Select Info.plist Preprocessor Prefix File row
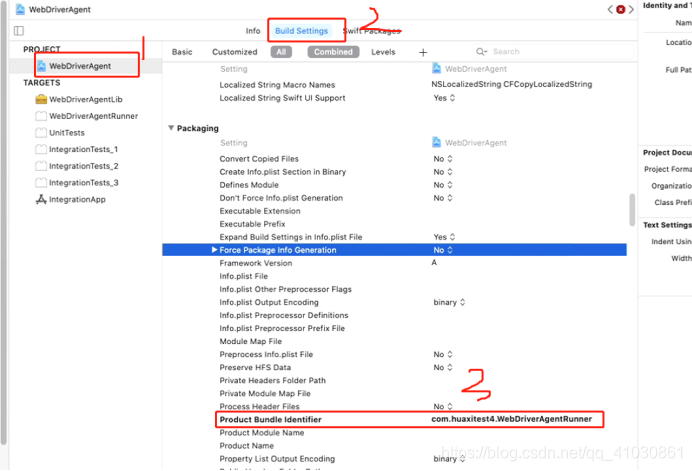This screenshot has height=471, width=692. coord(282,328)
